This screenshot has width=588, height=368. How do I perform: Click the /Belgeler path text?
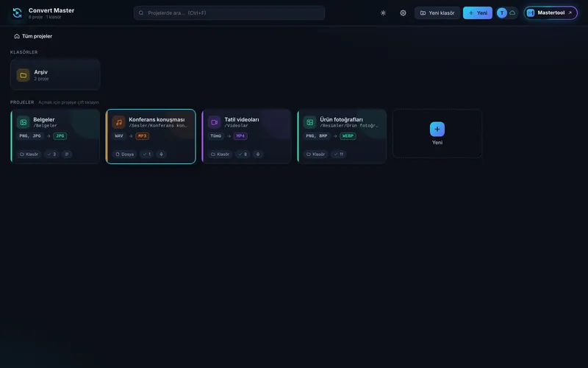[x=45, y=126]
